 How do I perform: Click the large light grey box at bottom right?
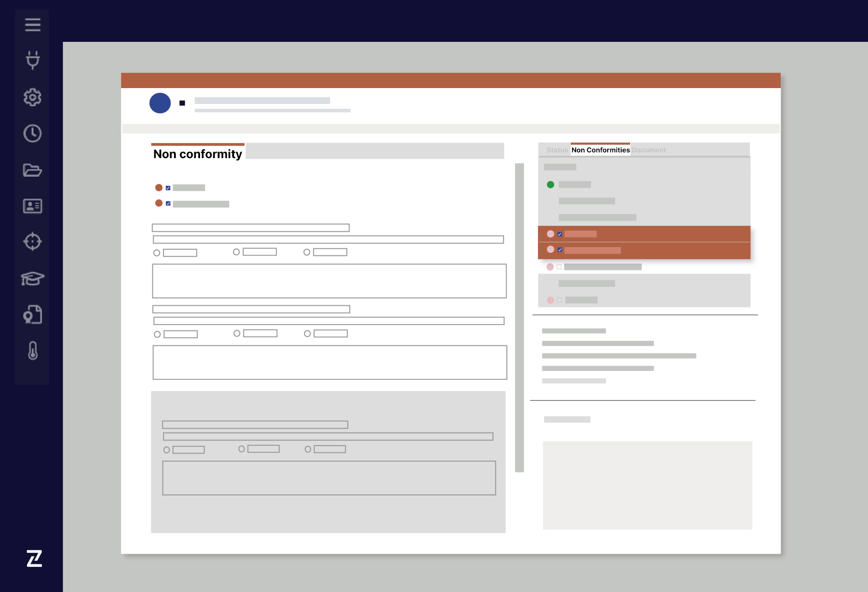pyautogui.click(x=647, y=485)
